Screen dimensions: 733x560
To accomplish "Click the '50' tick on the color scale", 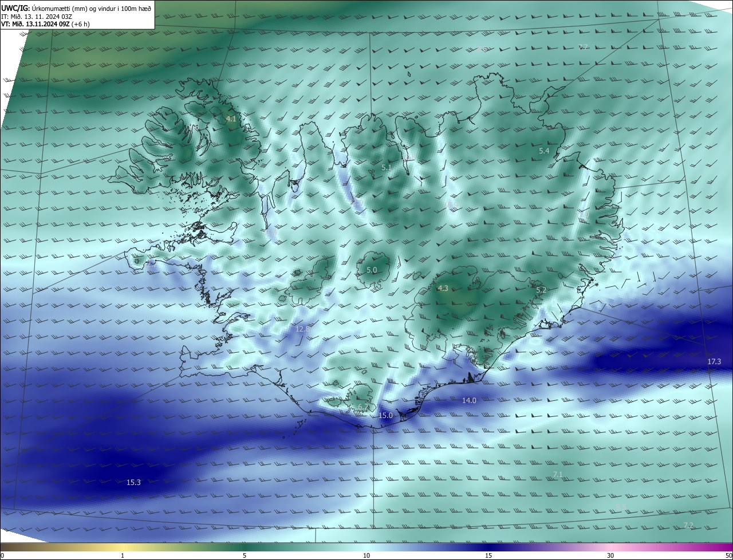I will 728,555.
